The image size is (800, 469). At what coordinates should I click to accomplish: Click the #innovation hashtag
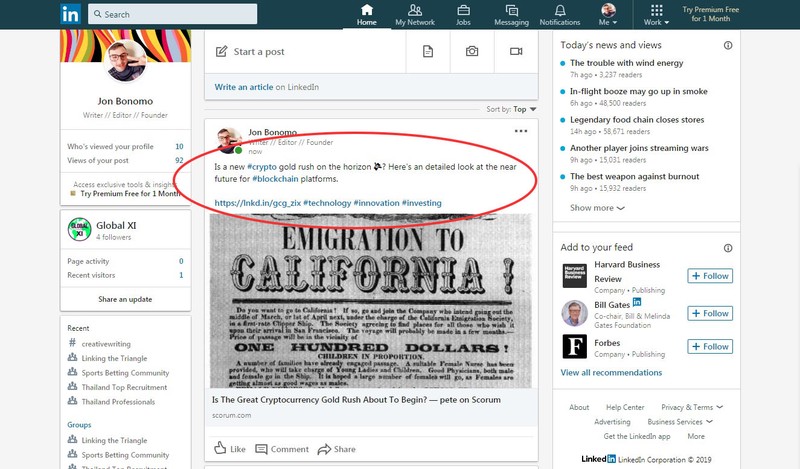[x=377, y=203]
